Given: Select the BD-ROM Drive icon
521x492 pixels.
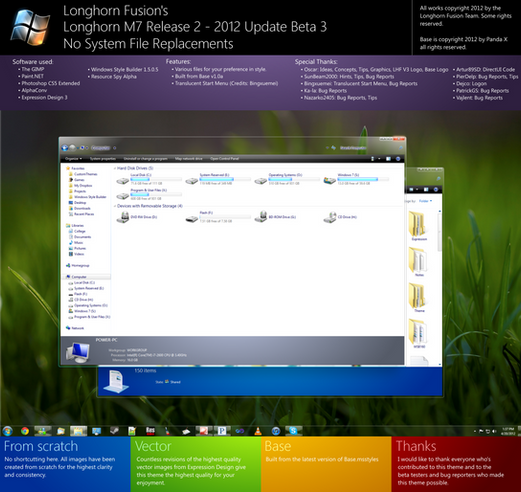Looking at the screenshot, I should (x=261, y=217).
